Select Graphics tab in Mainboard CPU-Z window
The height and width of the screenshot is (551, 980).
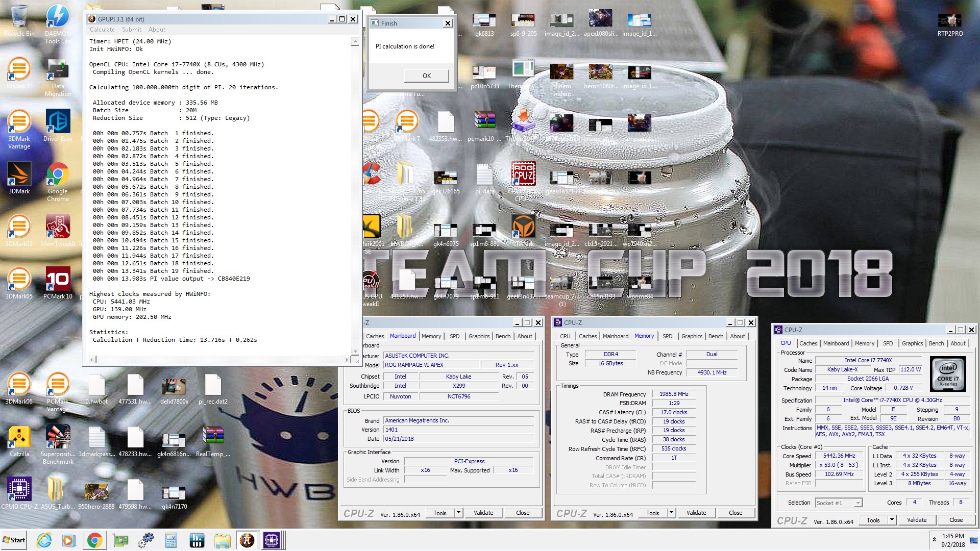pos(479,336)
